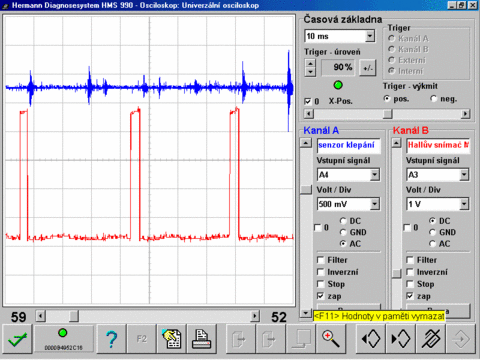Click the X-Pos. horizontal slider thumb
Viewport: 480px width, 360px height.
click(387, 114)
